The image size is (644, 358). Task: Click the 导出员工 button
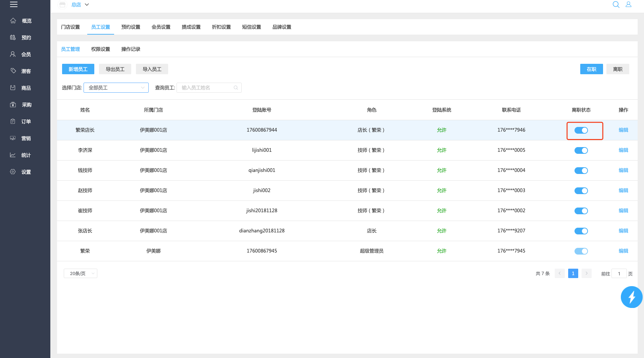pos(115,69)
